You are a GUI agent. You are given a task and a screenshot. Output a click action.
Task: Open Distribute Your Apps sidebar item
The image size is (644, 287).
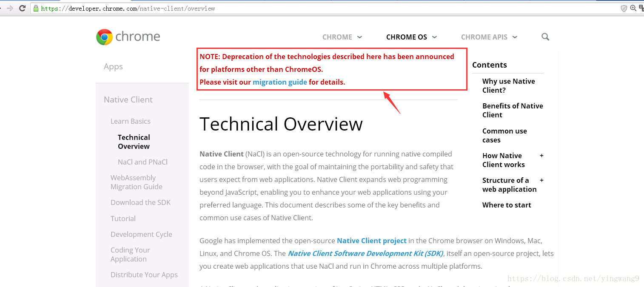click(x=144, y=275)
